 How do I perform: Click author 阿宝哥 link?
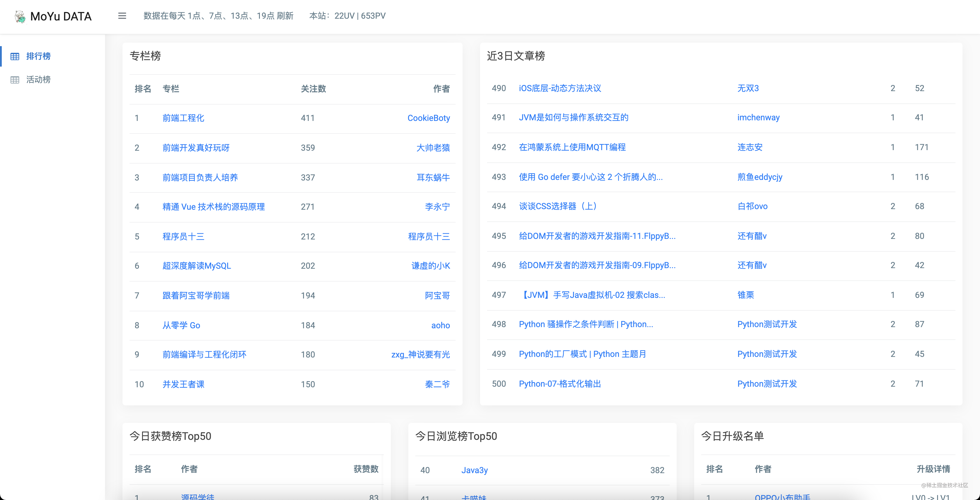click(x=437, y=296)
